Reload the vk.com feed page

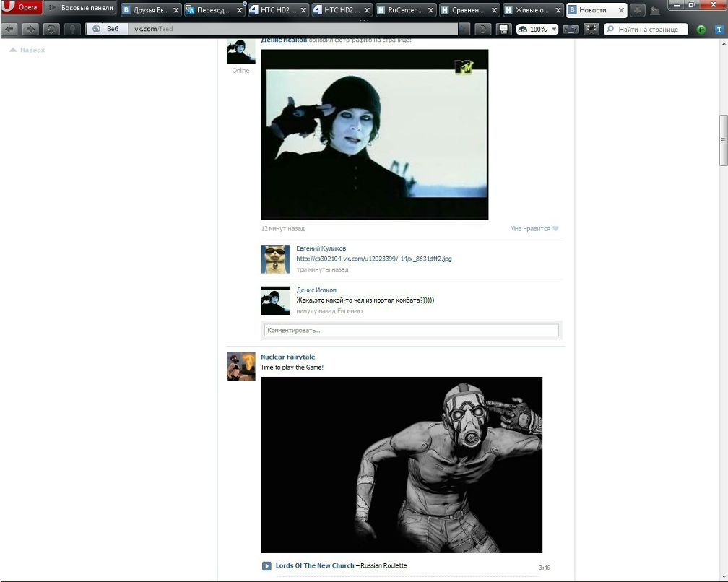point(51,30)
